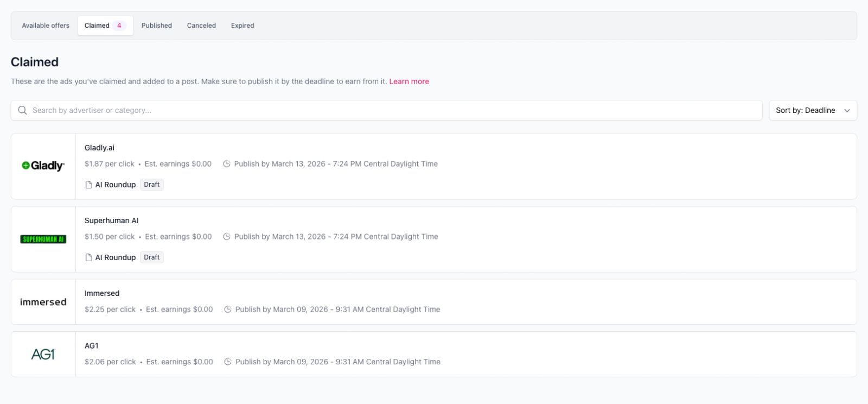868x404 pixels.
Task: Click the search magnifier icon
Action: click(x=22, y=110)
